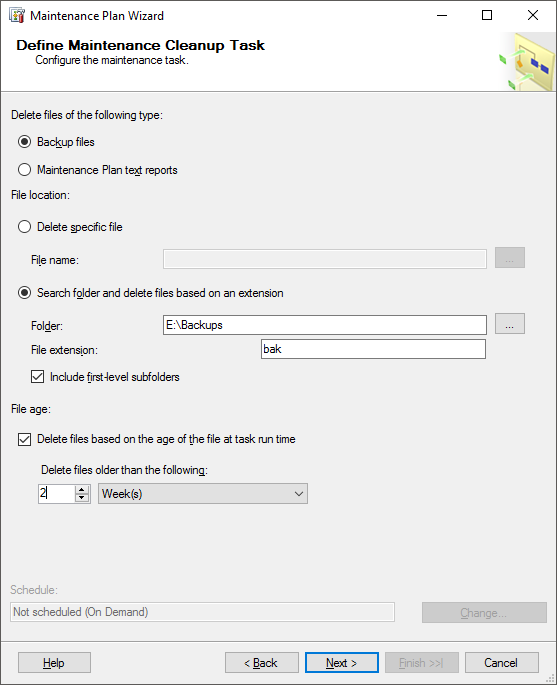
Task: Select Search folder and delete files option
Action: click(x=24, y=293)
